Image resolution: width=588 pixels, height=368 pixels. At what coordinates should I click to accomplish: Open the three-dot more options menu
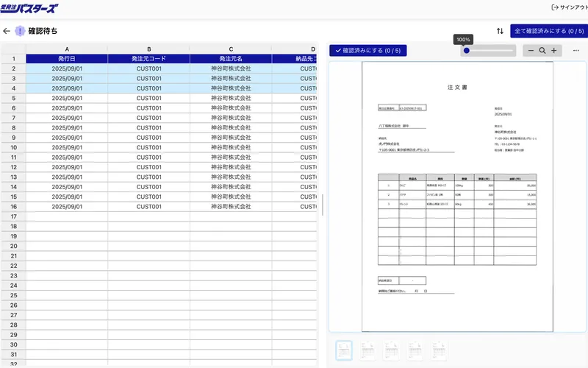[576, 50]
